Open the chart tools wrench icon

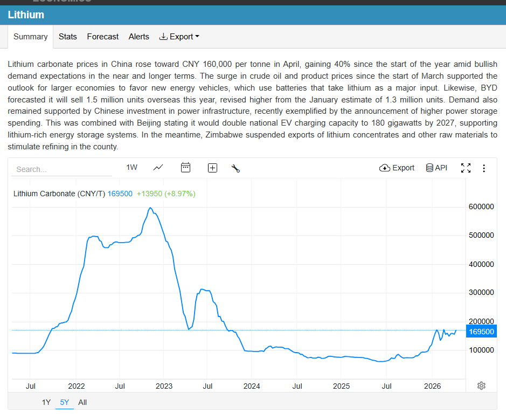click(x=235, y=168)
